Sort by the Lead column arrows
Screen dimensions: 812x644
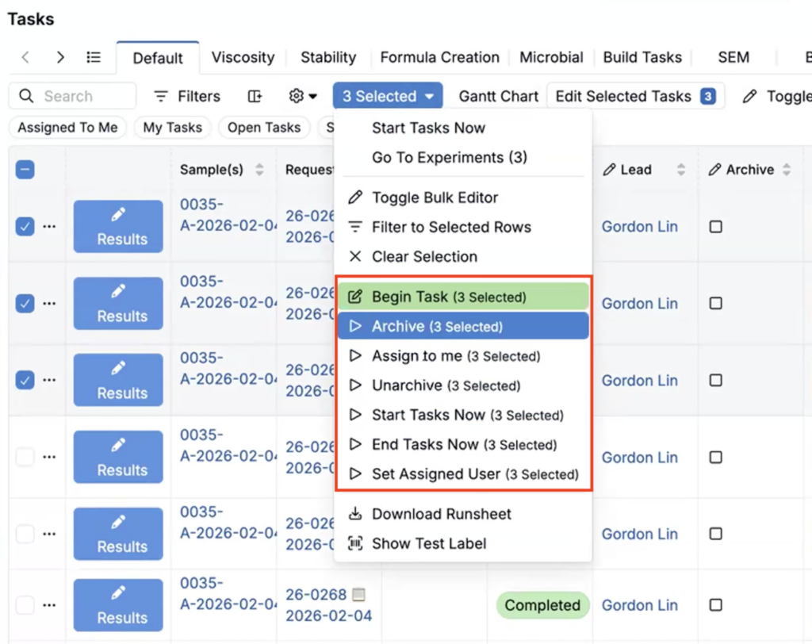click(681, 170)
